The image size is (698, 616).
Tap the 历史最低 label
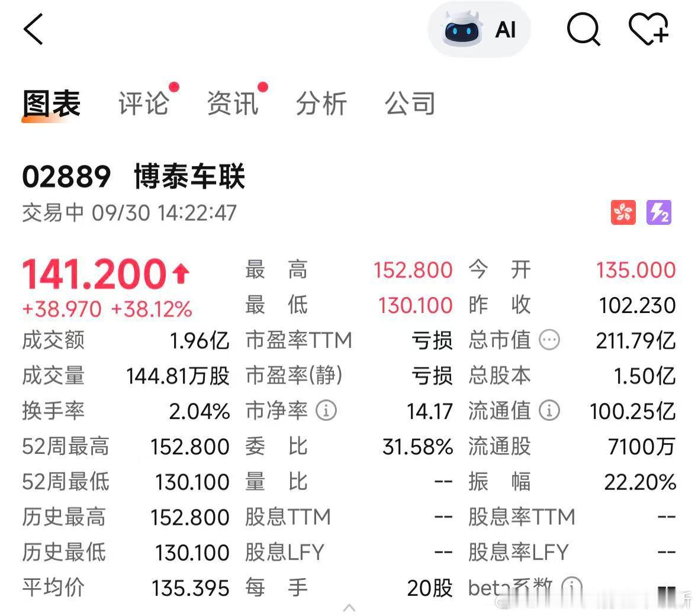(64, 552)
